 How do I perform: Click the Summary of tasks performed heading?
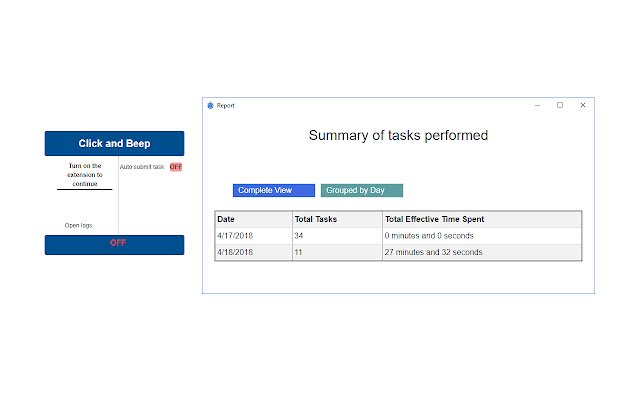click(x=398, y=135)
